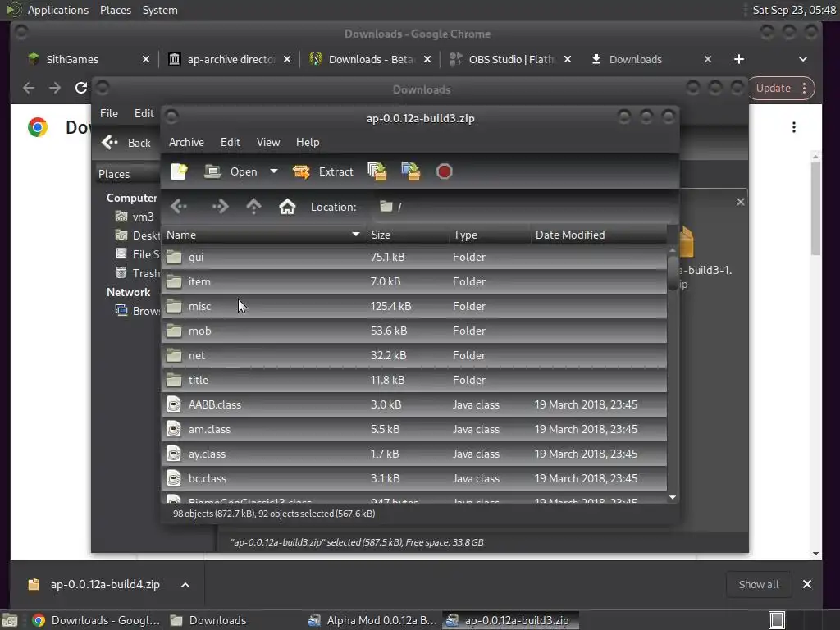
Task: Switch to Alpha Mod taskbar window
Action: click(x=373, y=620)
